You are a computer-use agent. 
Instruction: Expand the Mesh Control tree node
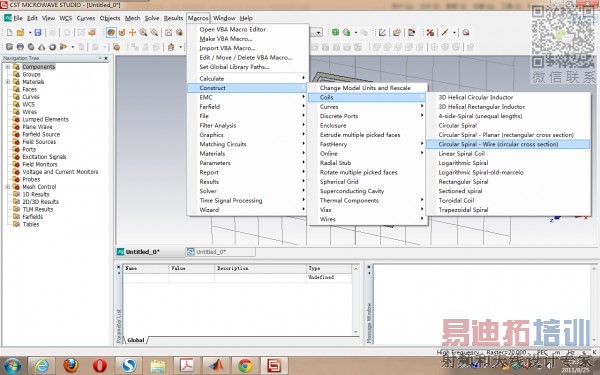pos(7,187)
